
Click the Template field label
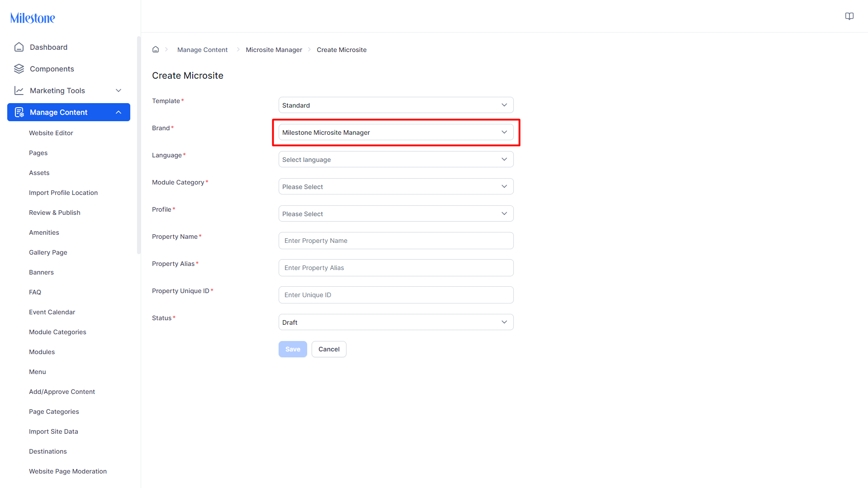point(166,101)
